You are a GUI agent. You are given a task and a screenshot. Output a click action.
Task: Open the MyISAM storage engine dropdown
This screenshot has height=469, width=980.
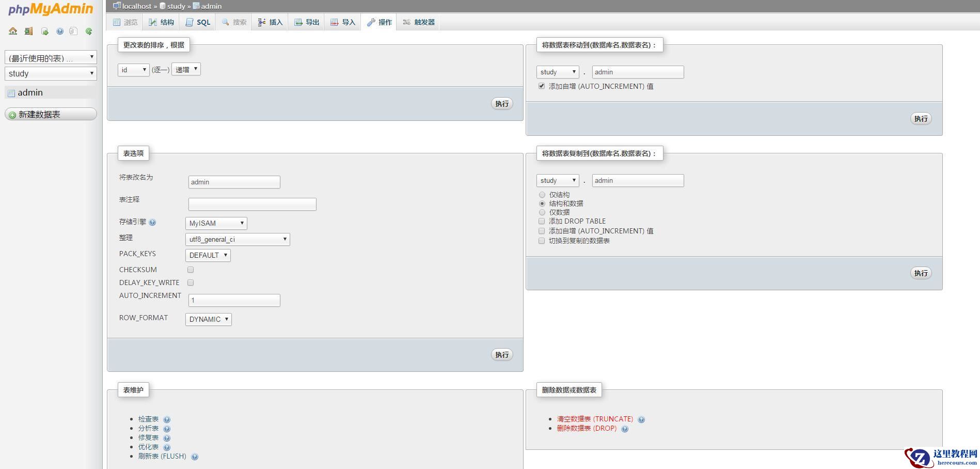[x=216, y=223]
